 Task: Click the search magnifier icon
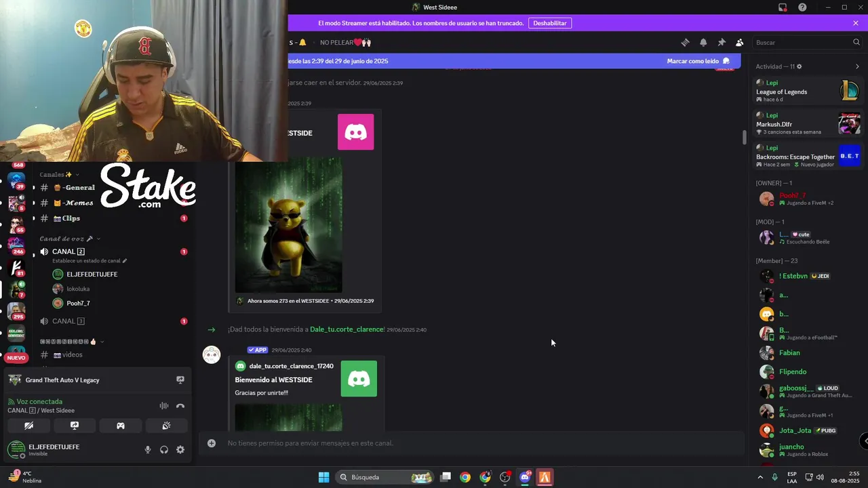click(856, 42)
